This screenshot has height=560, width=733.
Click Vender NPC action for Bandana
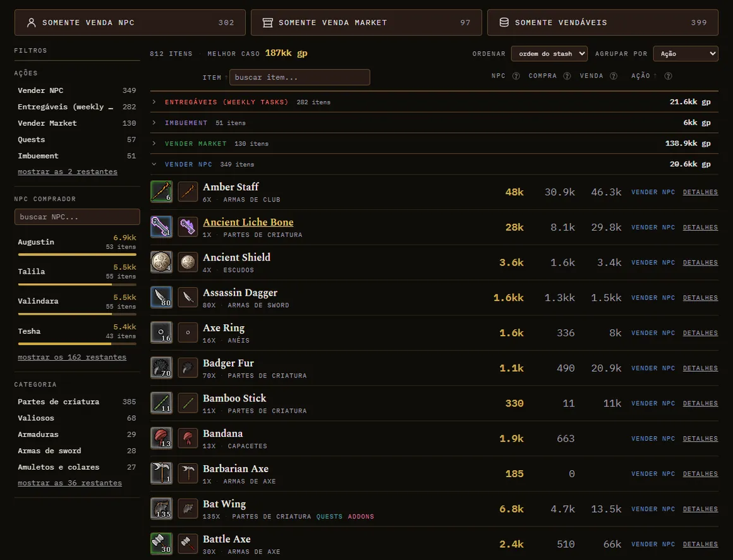point(653,439)
